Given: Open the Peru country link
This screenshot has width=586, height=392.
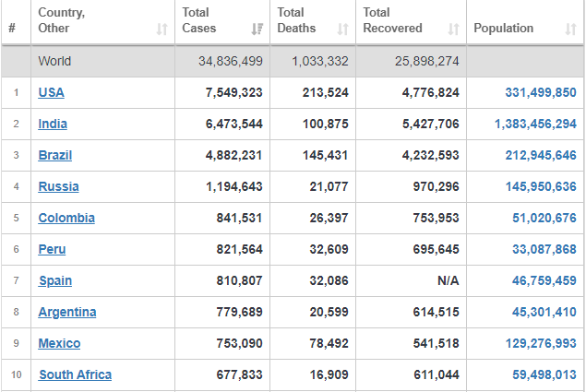Looking at the screenshot, I should point(52,249).
